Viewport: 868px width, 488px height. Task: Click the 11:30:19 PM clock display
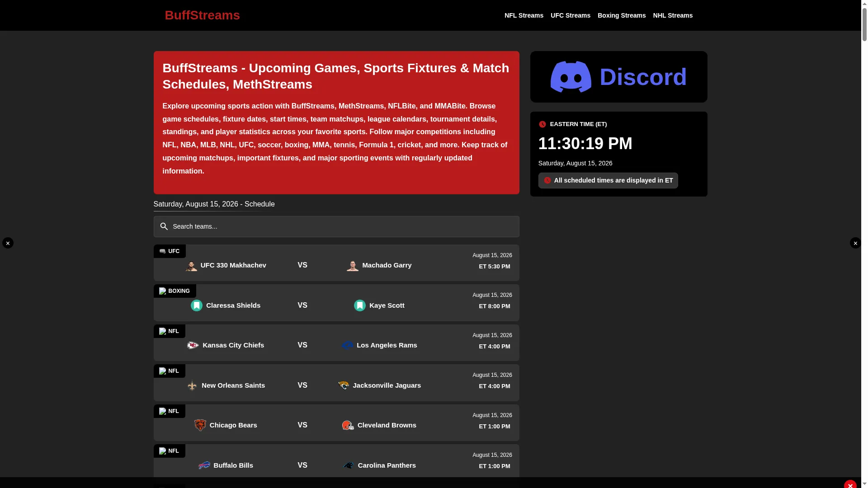(585, 144)
